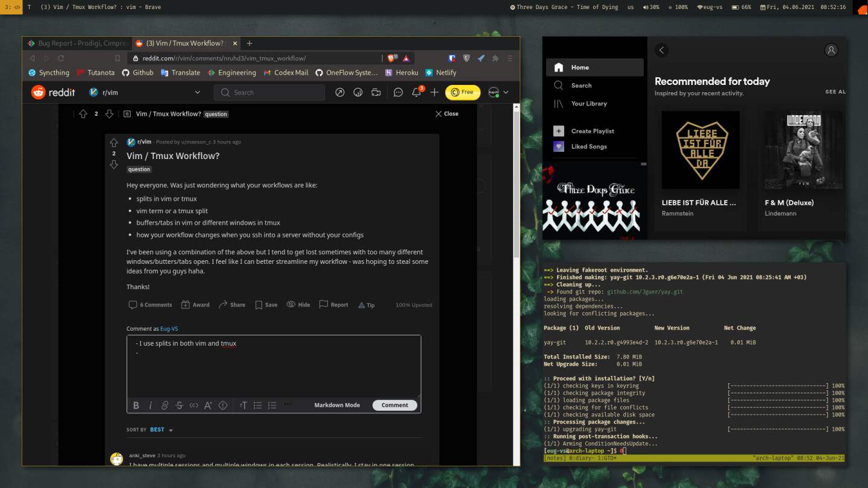Upvote the Vim / Tmux Workflow post
Screen dimensions: 868x488
114,143
